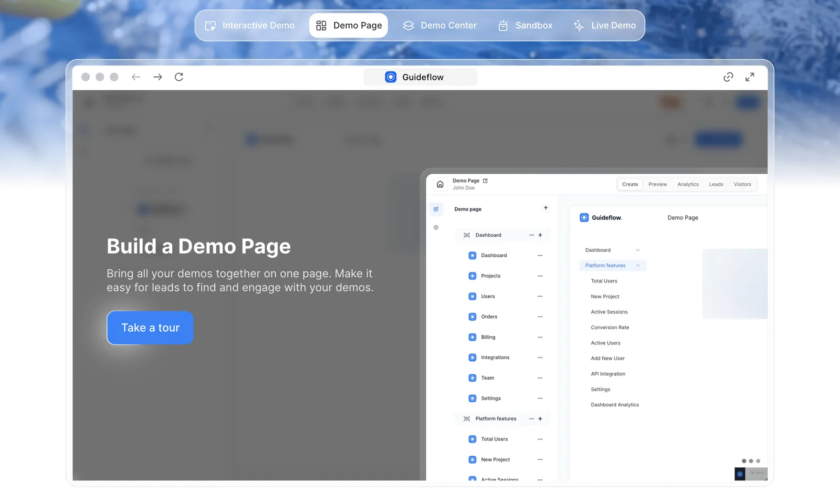This screenshot has width=840, height=504.
Task: Open the Sandbox tab
Action: point(525,26)
